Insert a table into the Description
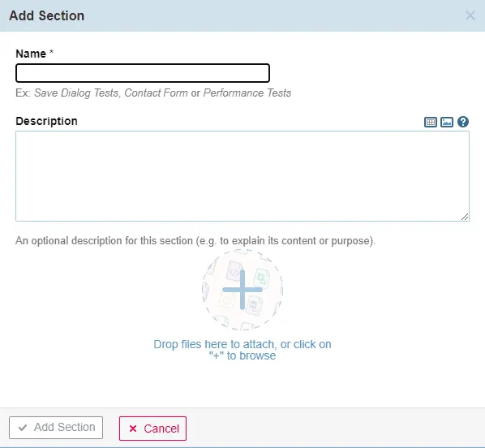This screenshot has width=485, height=448. pyautogui.click(x=430, y=122)
